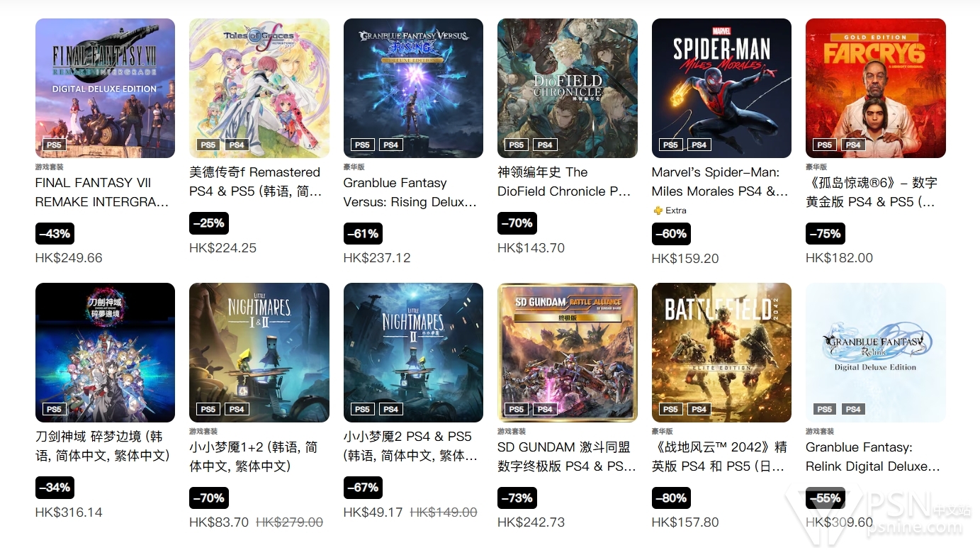This screenshot has width=980, height=555.
Task: Open Spider-Man Miles Morales cover image
Action: (x=721, y=88)
